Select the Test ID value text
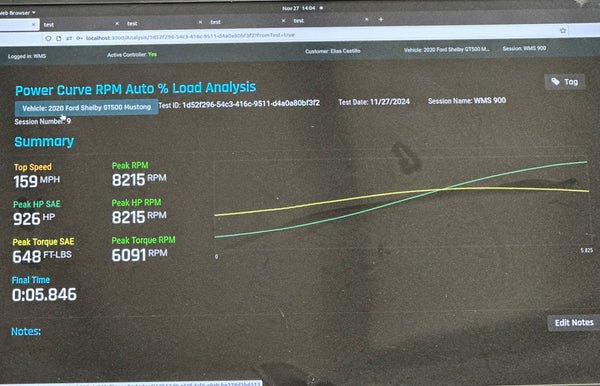 point(251,104)
